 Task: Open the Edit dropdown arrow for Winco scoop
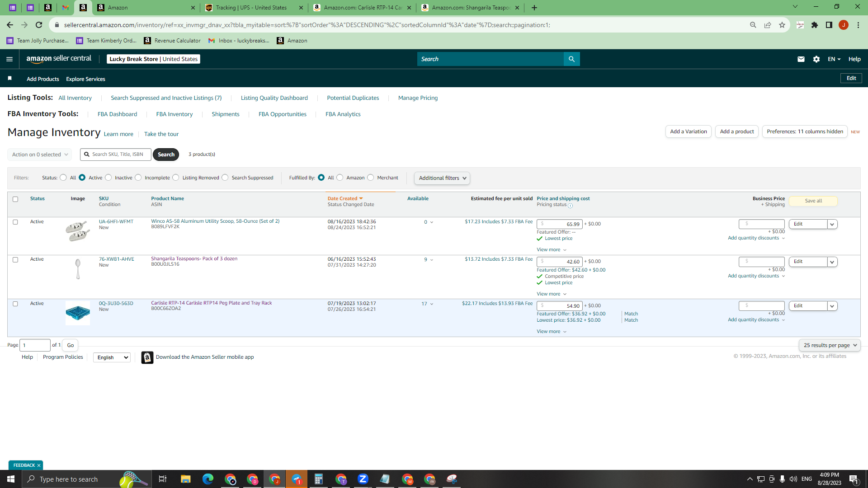tap(832, 224)
